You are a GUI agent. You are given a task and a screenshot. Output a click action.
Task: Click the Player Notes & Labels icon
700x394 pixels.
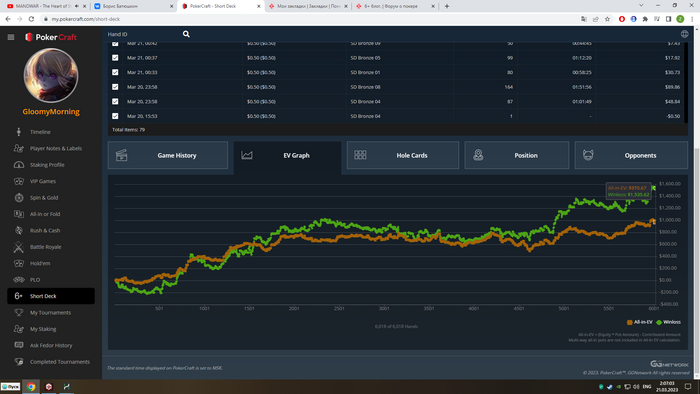tap(19, 148)
